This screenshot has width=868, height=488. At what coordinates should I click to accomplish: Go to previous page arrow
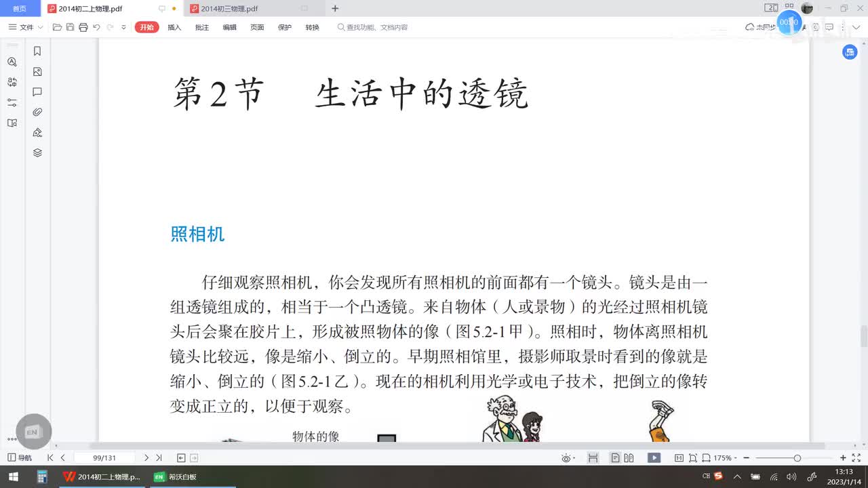[x=63, y=458]
